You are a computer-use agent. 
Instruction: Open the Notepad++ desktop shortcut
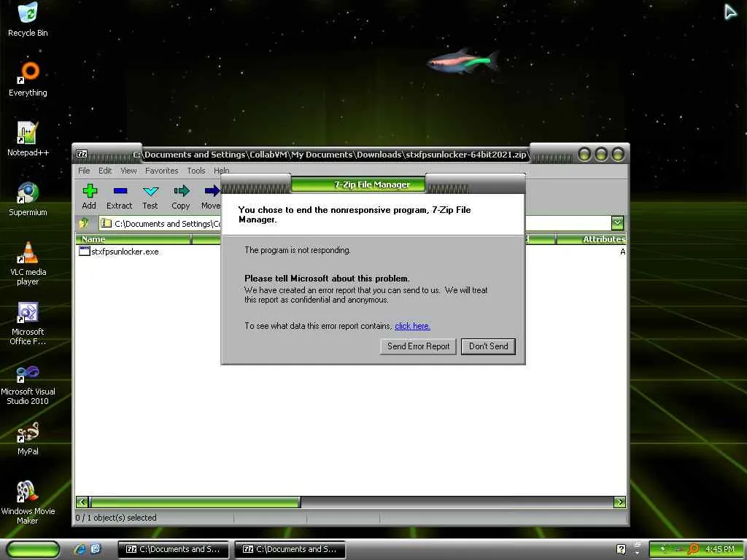(28, 139)
